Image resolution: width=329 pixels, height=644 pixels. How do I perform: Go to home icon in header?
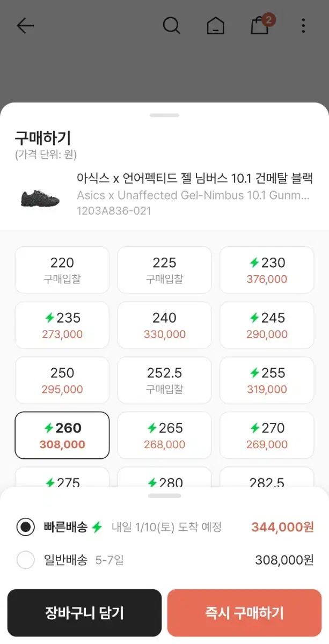pos(215,26)
